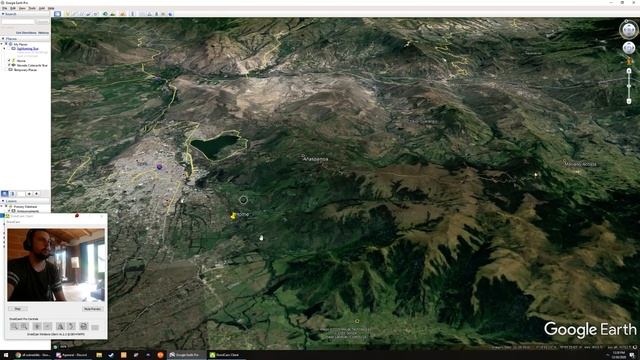Viewport: 640px width, 360px height.
Task: Click the DroidCam webcam preview image
Action: (56, 264)
